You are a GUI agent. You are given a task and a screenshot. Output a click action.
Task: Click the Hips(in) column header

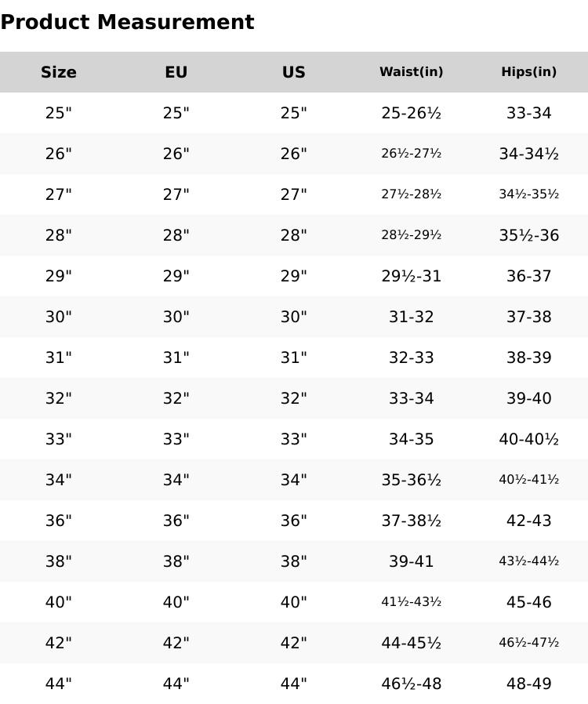pos(529,72)
